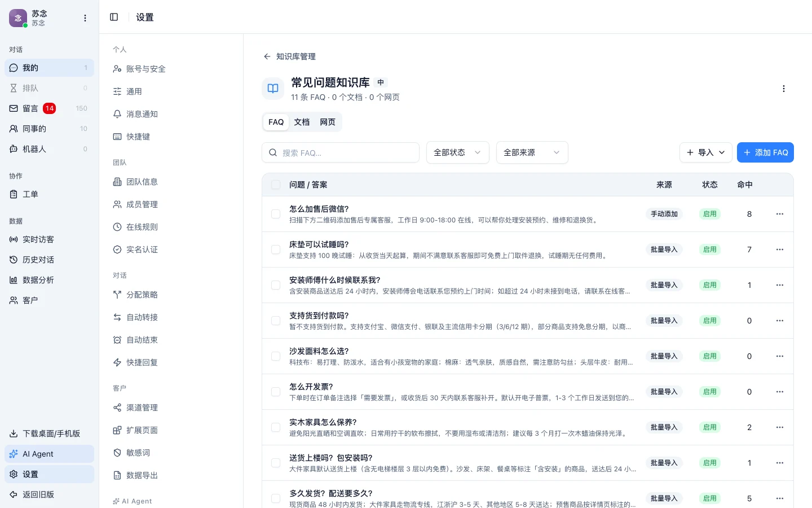Check the row 实木家具怎么保养?

click(276, 427)
